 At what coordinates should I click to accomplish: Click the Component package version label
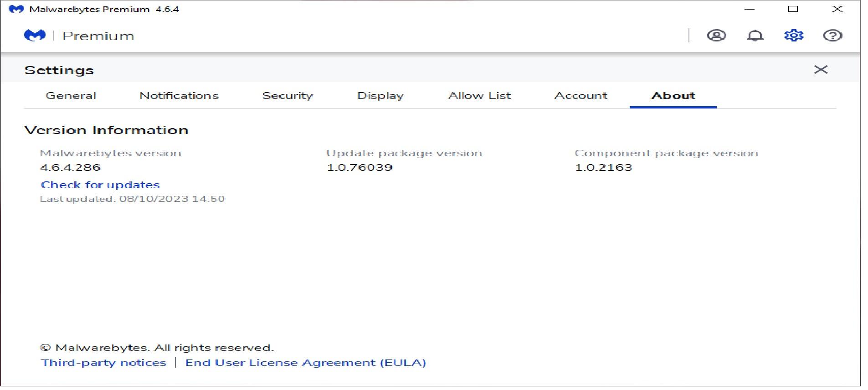(x=667, y=153)
